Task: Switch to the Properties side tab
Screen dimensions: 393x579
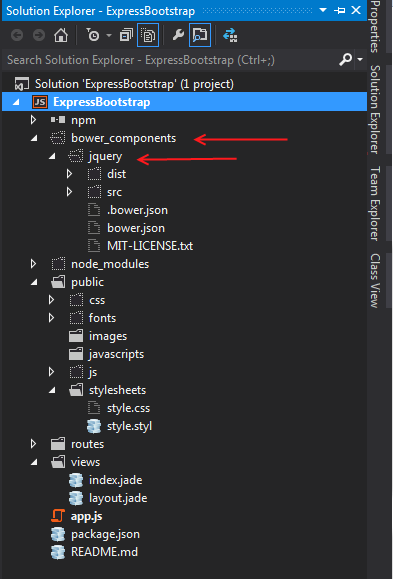Action: pyautogui.click(x=375, y=27)
